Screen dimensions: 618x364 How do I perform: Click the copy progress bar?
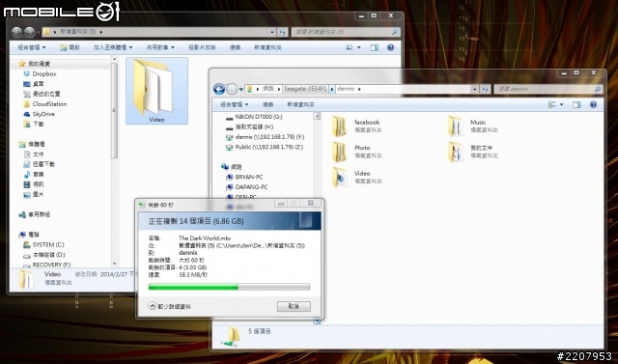tap(230, 287)
